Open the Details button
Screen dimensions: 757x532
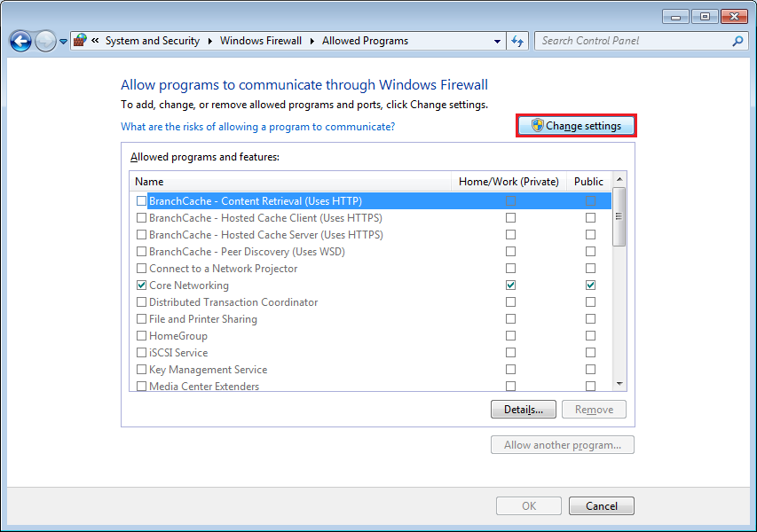pos(523,410)
